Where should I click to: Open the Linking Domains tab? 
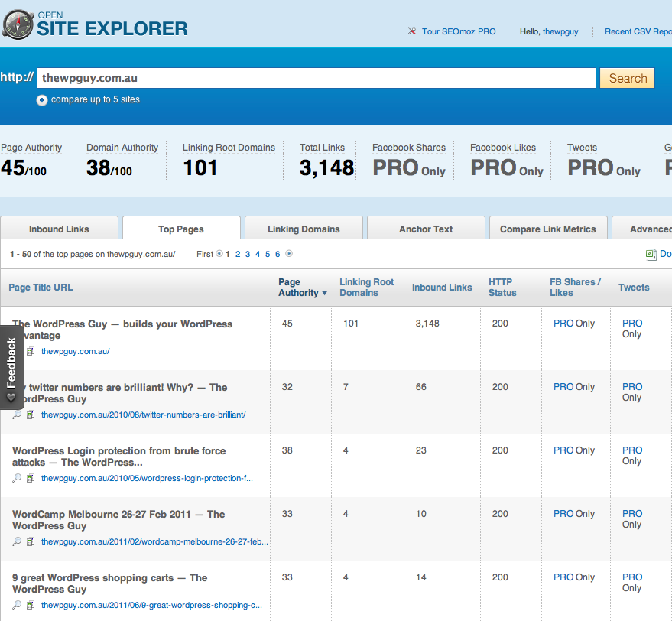pyautogui.click(x=304, y=229)
